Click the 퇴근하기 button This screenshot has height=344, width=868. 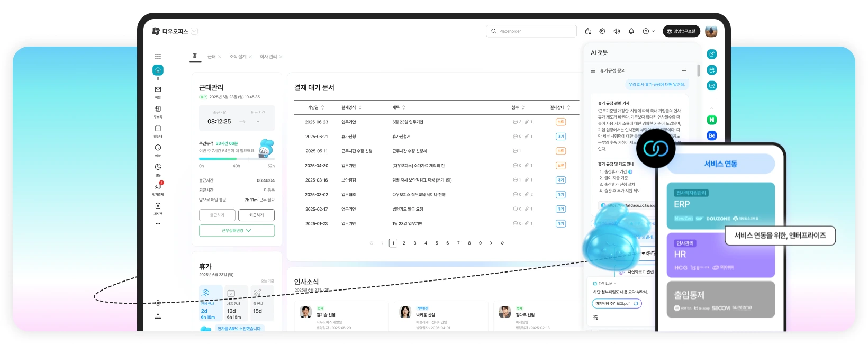(256, 215)
